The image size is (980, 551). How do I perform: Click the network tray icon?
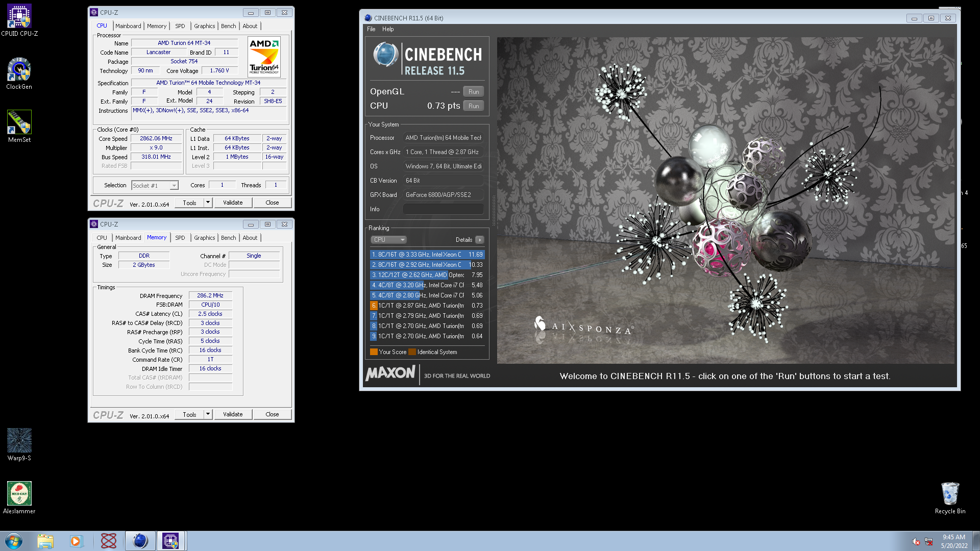(928, 542)
